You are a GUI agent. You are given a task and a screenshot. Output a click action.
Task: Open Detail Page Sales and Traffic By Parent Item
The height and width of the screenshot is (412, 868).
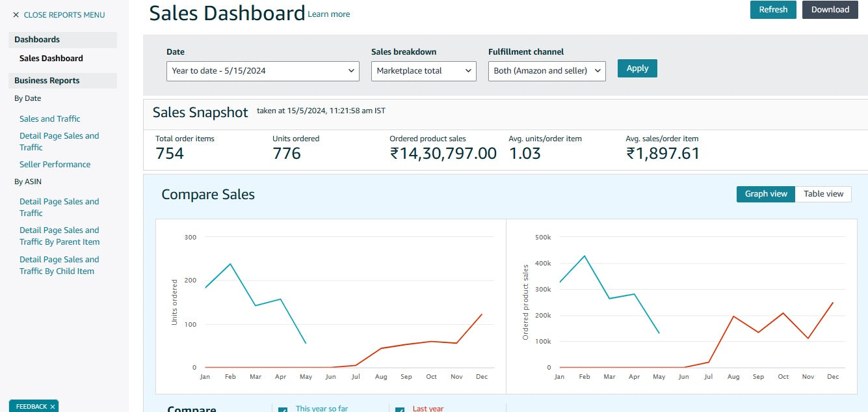pos(59,236)
